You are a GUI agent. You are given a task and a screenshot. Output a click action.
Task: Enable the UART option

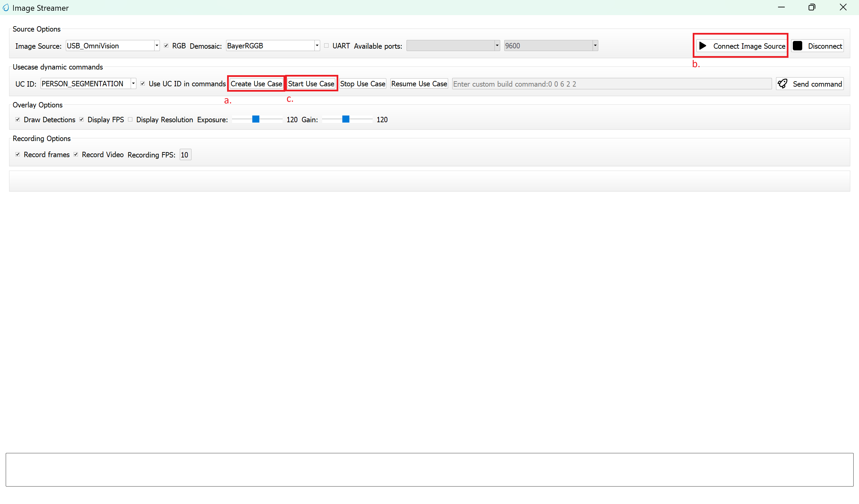point(326,45)
